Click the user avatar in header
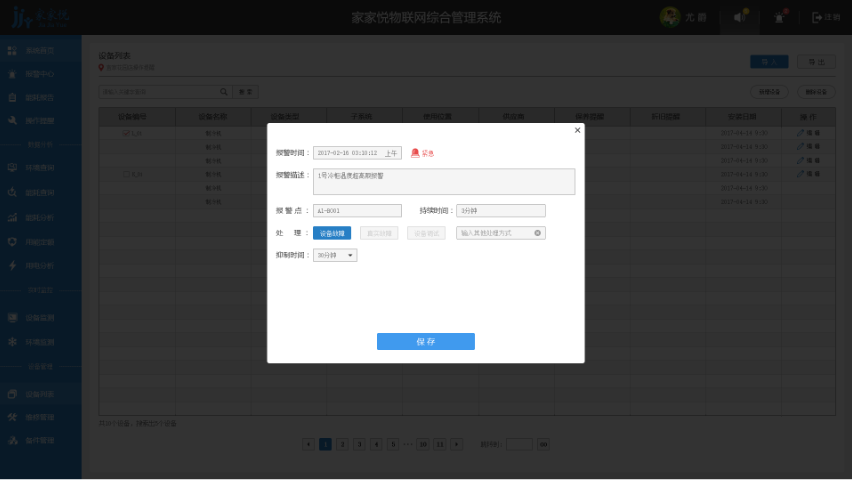 670,17
